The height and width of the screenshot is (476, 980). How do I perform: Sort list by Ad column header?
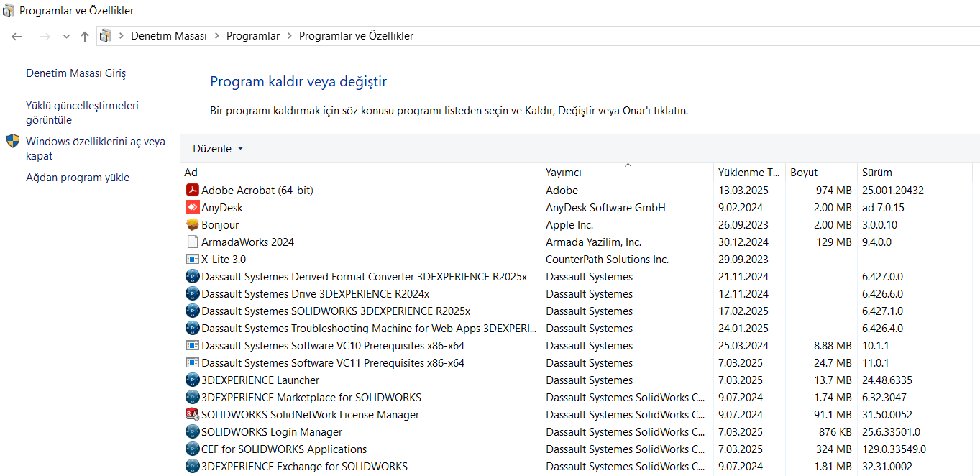click(x=360, y=173)
